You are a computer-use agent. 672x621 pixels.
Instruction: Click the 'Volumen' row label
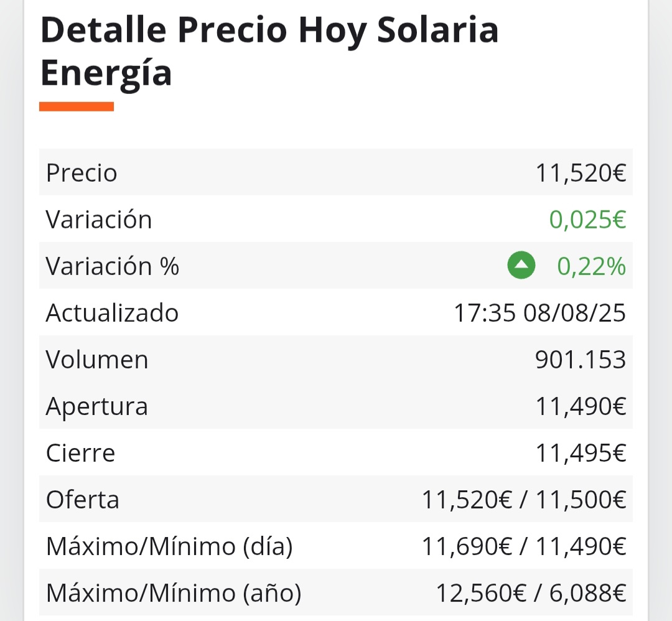[97, 360]
